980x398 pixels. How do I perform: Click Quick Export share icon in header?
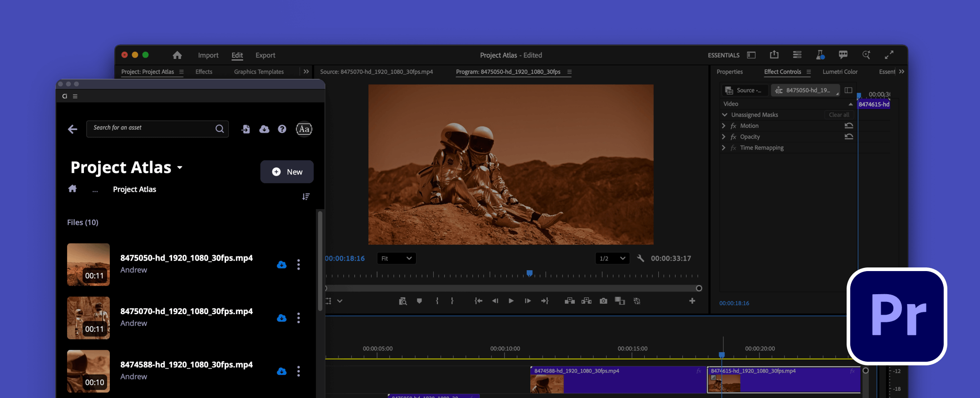pyautogui.click(x=774, y=55)
